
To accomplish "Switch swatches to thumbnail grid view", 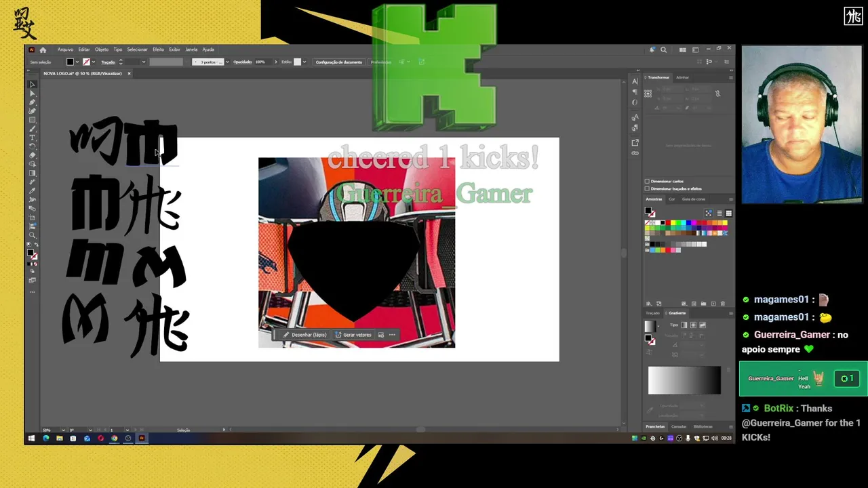I will pyautogui.click(x=728, y=213).
